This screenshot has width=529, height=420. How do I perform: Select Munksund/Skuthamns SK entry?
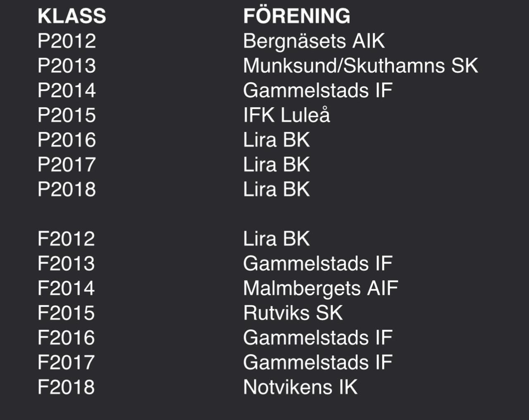(361, 66)
